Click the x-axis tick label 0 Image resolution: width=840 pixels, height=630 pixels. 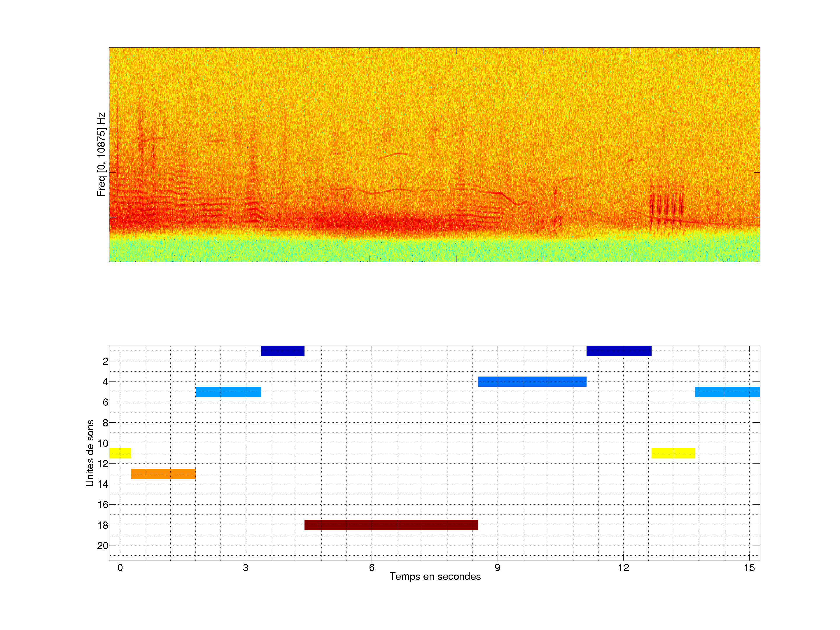(x=120, y=568)
